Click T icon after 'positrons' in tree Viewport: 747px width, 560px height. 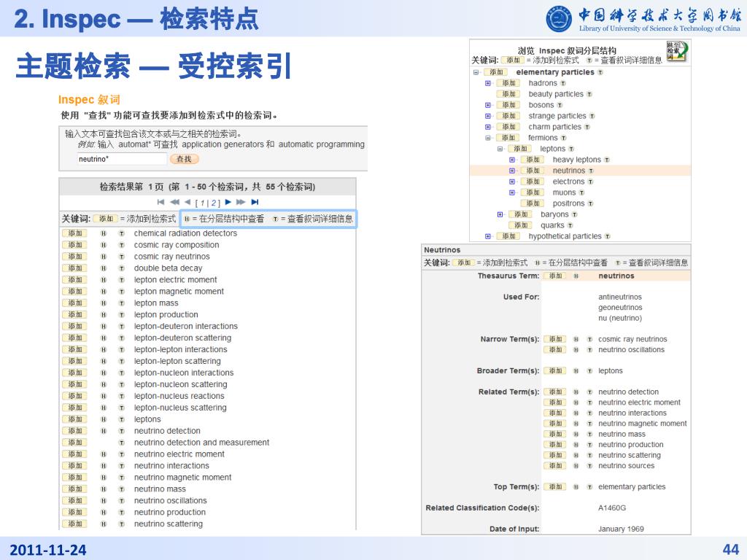[x=590, y=204]
